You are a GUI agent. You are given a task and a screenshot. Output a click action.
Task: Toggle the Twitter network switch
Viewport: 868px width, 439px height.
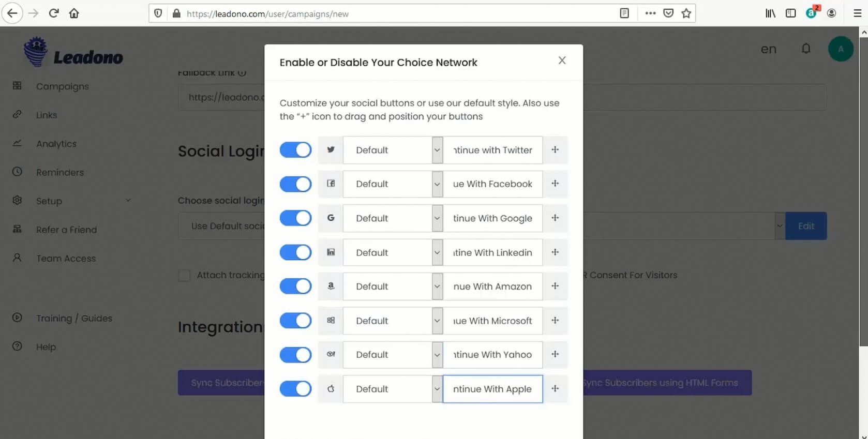click(x=295, y=150)
